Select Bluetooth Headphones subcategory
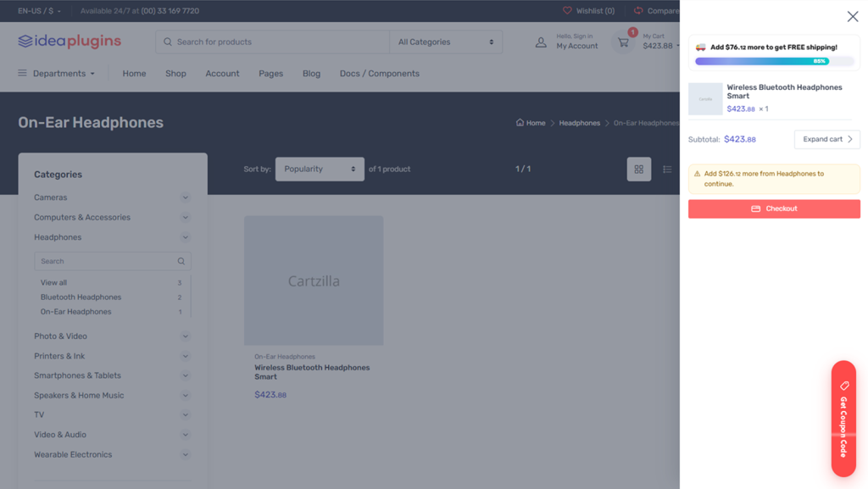 tap(81, 297)
